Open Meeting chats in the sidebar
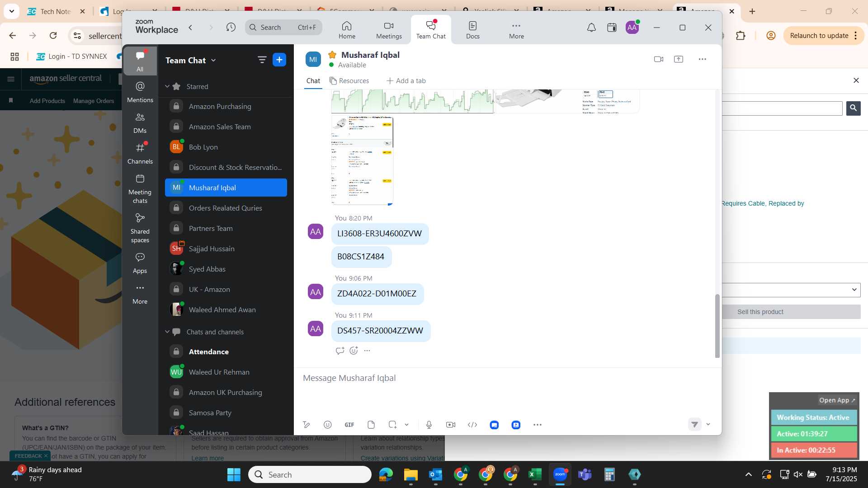The width and height of the screenshot is (868, 488). [140, 189]
